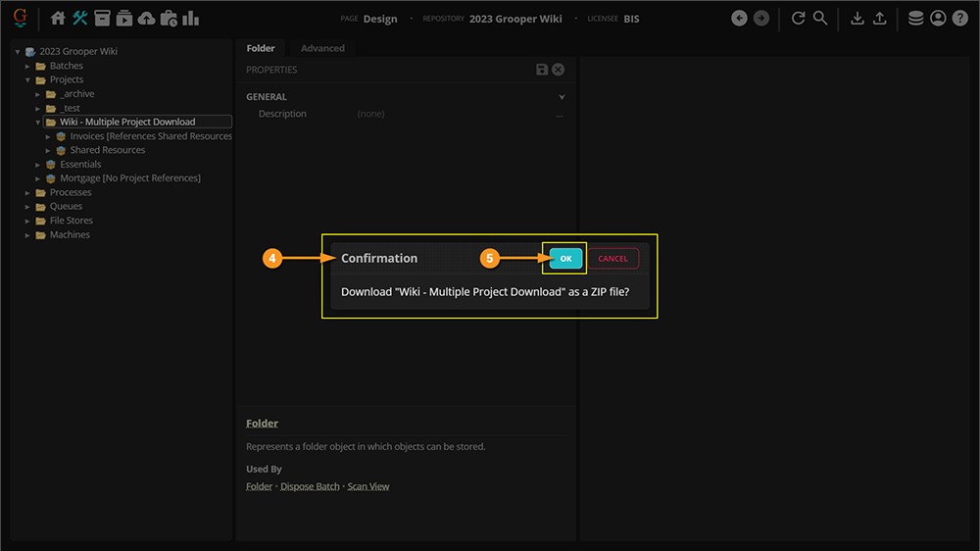Select the Essentials project
The image size is (980, 551).
pyautogui.click(x=80, y=164)
